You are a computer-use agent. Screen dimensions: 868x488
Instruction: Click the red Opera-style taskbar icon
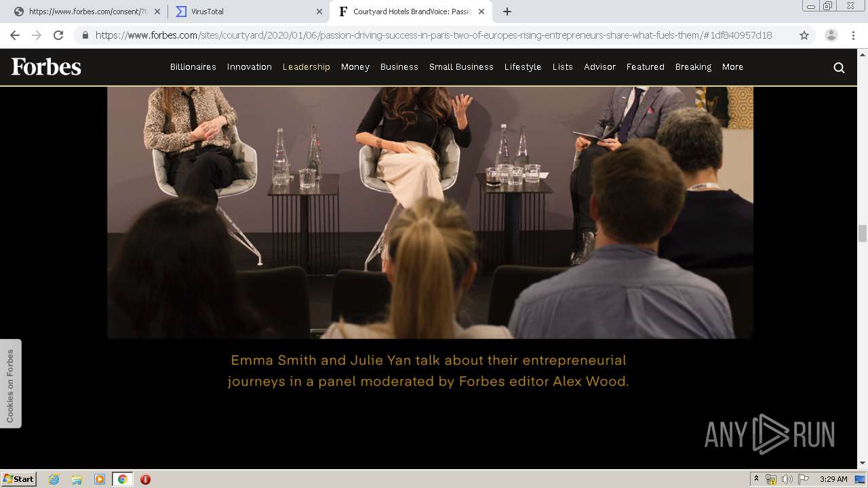tap(145, 479)
